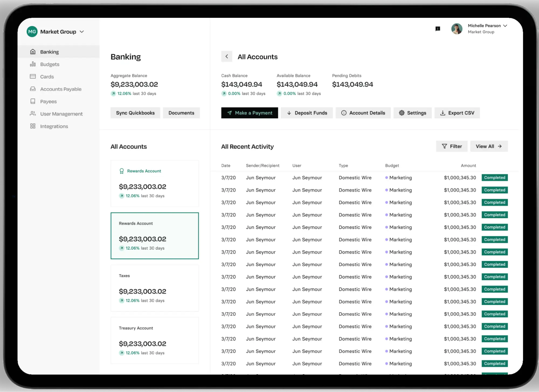The width and height of the screenshot is (539, 392).
Task: Open Integrations from sidebar
Action: [x=54, y=126]
